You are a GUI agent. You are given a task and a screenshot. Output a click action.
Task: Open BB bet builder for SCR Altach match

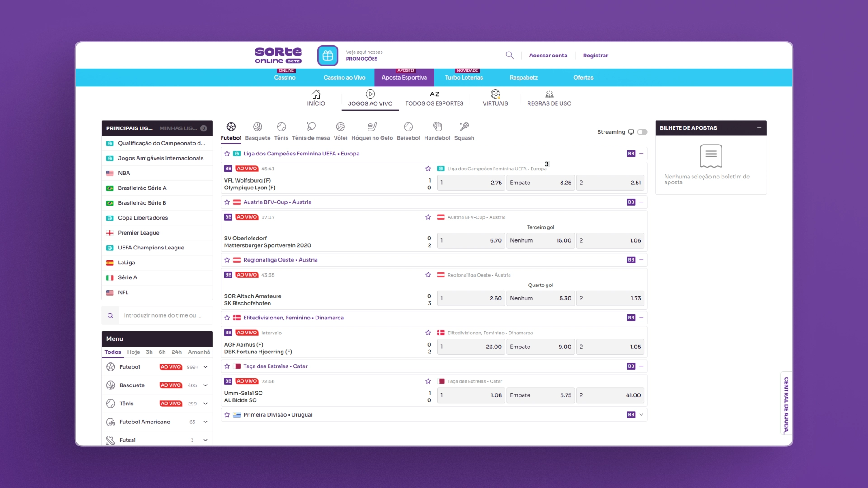pyautogui.click(x=228, y=275)
